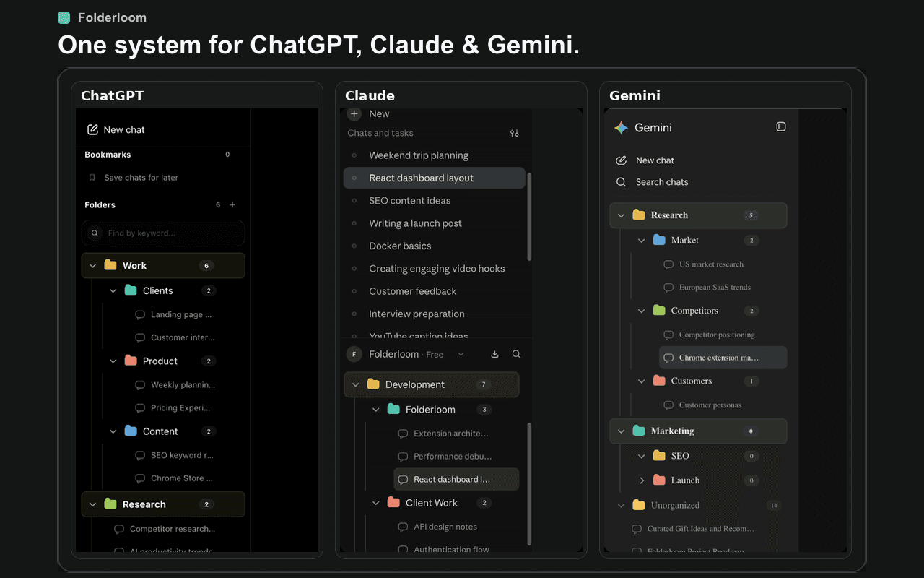Collapse the Development folder chevron
Viewport: 924px width, 578px height.
pos(355,385)
